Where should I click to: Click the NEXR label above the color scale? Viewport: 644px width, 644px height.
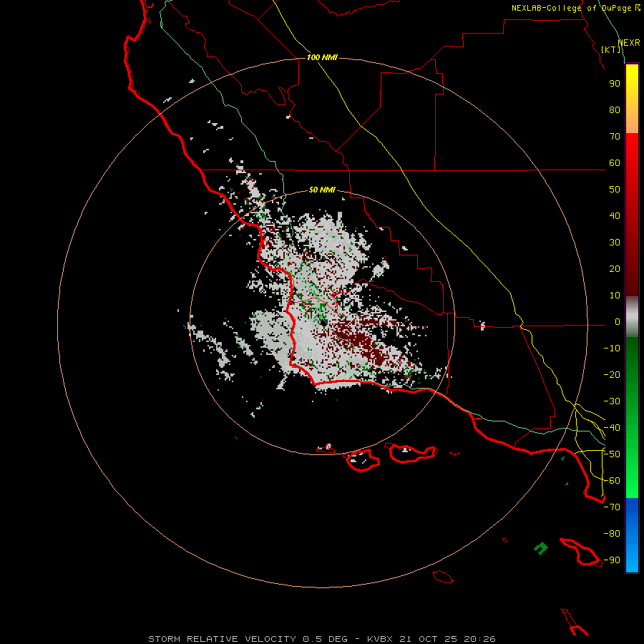[x=629, y=43]
